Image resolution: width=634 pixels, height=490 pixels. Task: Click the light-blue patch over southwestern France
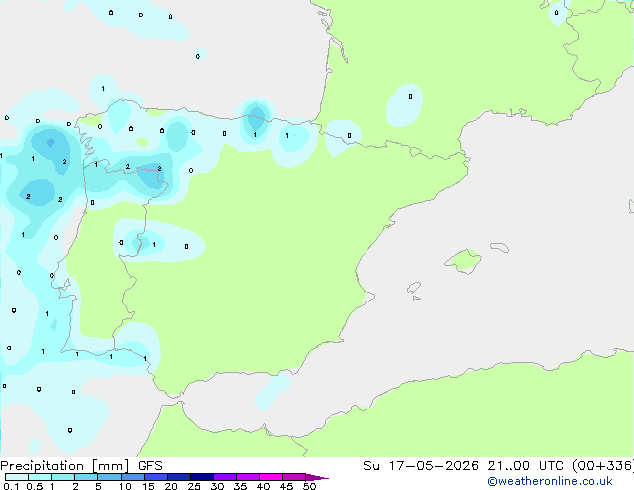click(x=404, y=105)
